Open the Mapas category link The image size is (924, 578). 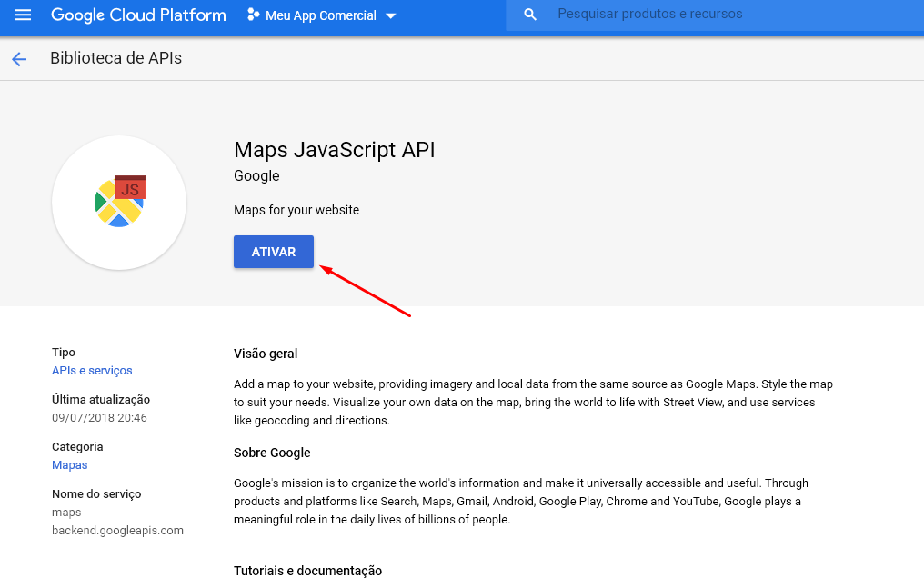[x=69, y=465]
